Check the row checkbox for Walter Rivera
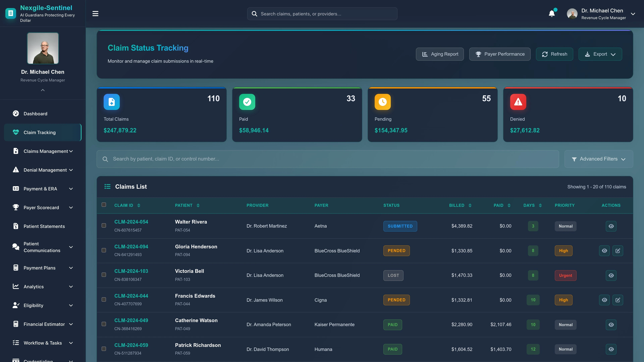Image resolution: width=644 pixels, height=362 pixels. [x=104, y=226]
